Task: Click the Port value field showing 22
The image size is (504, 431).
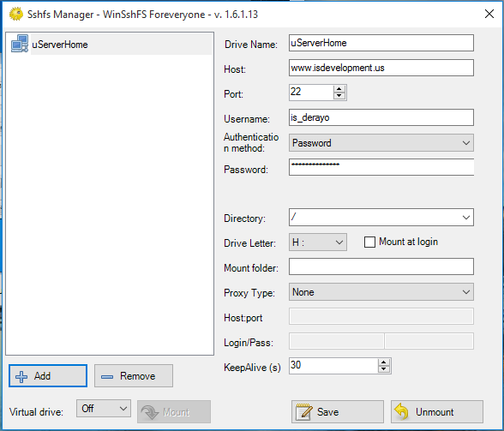Action: (x=311, y=93)
